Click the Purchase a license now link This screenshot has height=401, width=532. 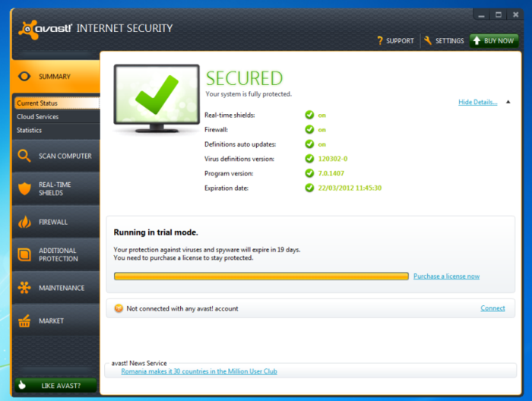coord(447,276)
